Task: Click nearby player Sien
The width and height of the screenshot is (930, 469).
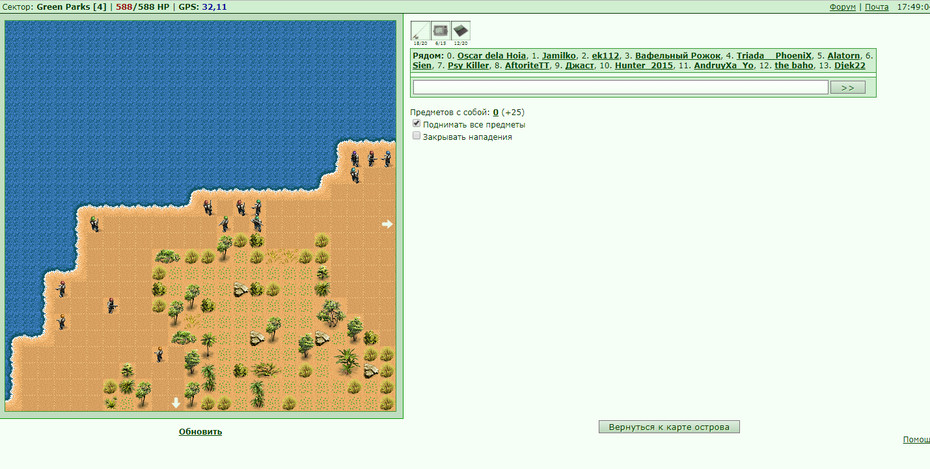Action: click(422, 65)
